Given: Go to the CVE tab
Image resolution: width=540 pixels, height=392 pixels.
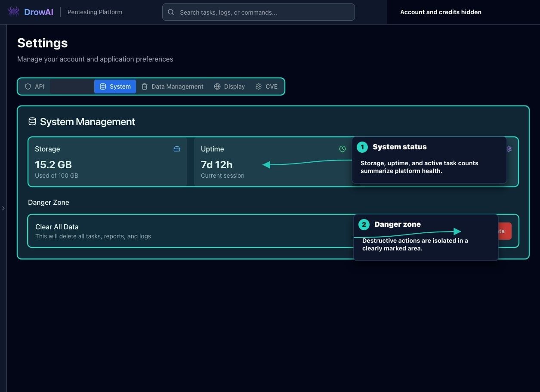Looking at the screenshot, I should pos(266,86).
